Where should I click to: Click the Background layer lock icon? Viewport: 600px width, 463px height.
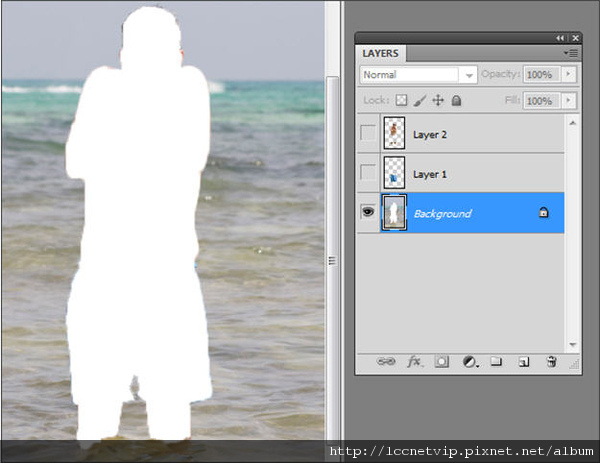[x=543, y=212]
